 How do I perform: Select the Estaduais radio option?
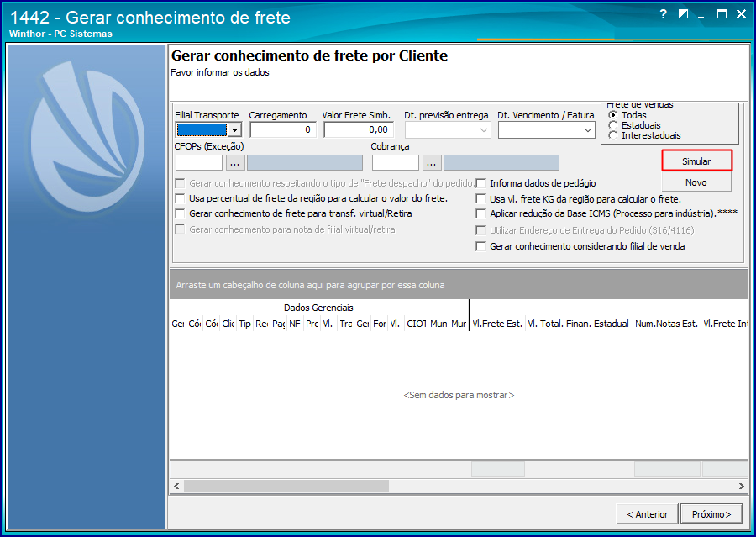coord(613,125)
